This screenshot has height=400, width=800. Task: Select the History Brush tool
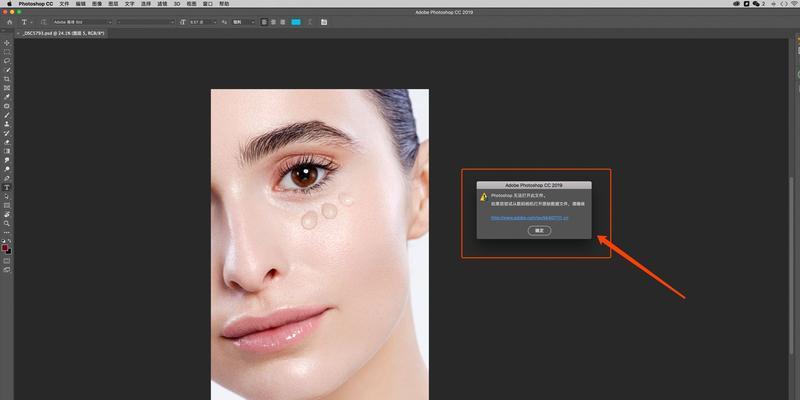pos(7,133)
